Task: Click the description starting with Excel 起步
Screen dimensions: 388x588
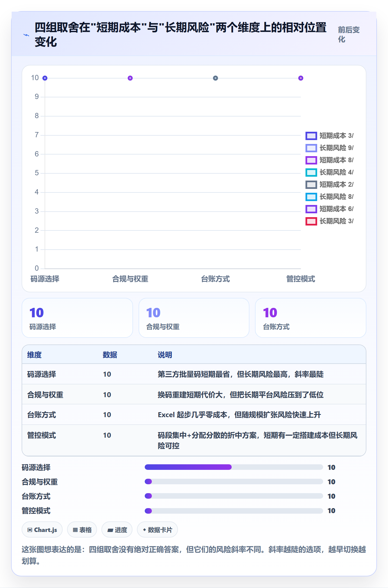Action: pyautogui.click(x=239, y=415)
